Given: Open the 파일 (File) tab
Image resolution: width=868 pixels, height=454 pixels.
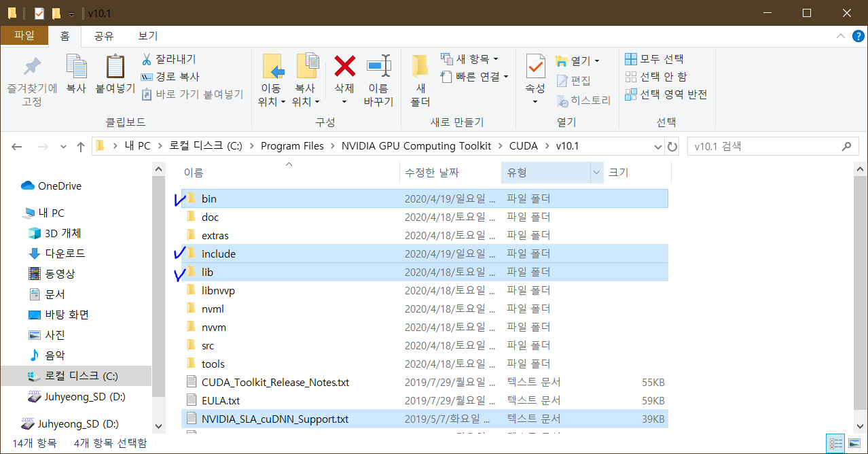Looking at the screenshot, I should pos(24,36).
